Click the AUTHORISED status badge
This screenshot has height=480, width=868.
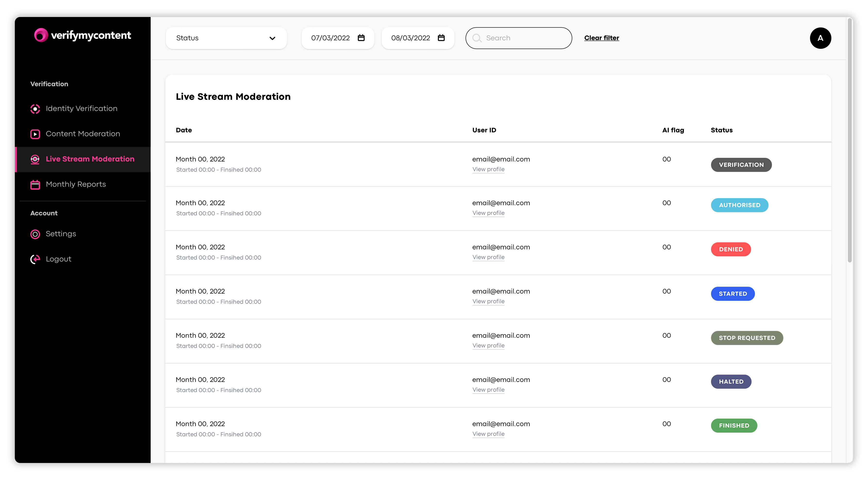[x=739, y=205]
